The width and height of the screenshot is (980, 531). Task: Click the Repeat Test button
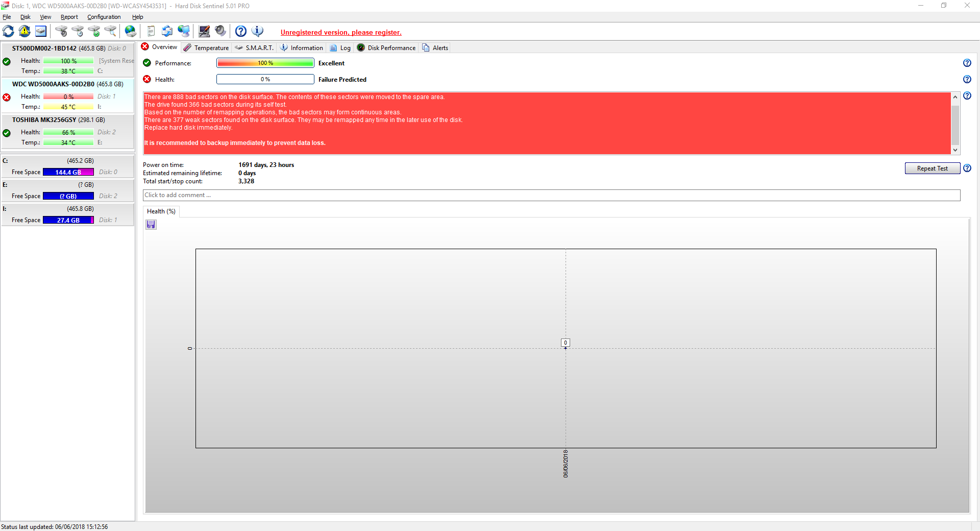tap(932, 168)
